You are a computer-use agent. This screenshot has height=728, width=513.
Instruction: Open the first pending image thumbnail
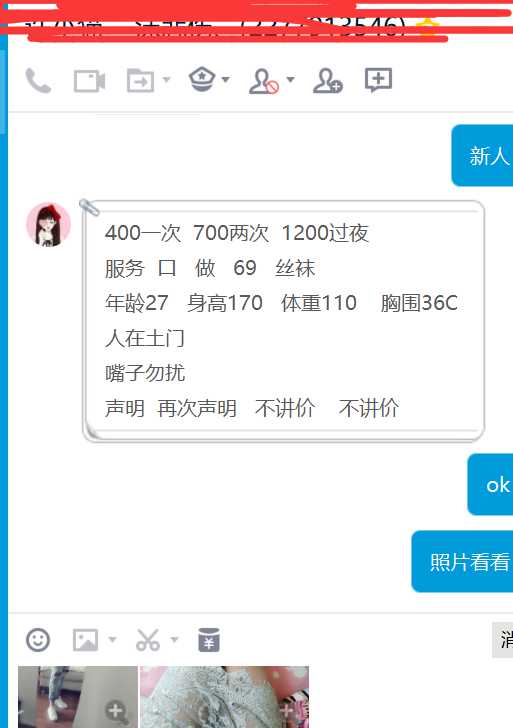click(x=78, y=697)
